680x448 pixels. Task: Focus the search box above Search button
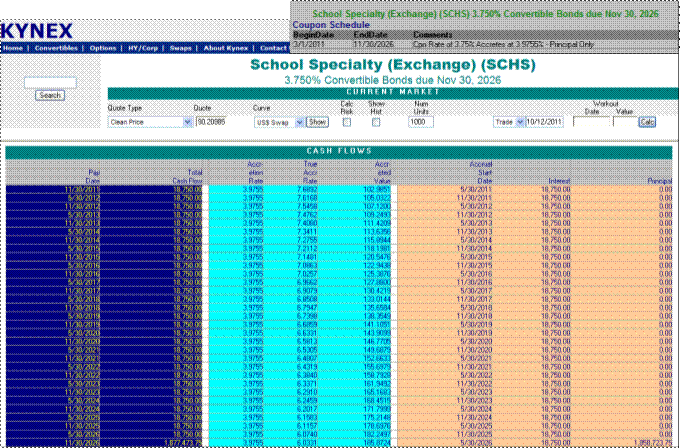(50, 82)
